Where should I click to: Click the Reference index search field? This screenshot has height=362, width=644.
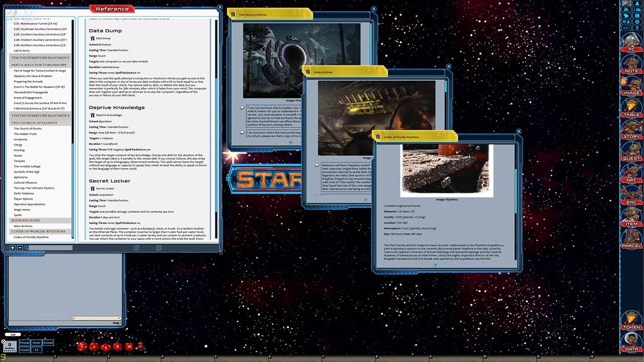coord(50,248)
